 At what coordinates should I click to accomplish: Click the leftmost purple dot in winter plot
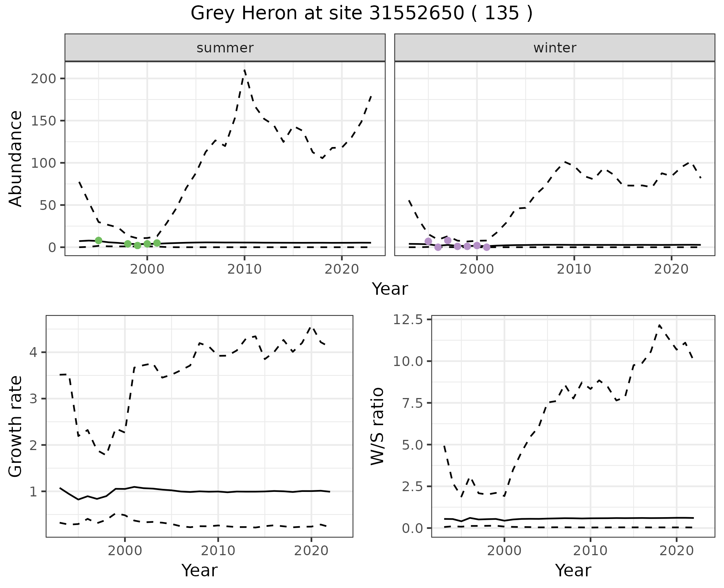[x=428, y=241]
